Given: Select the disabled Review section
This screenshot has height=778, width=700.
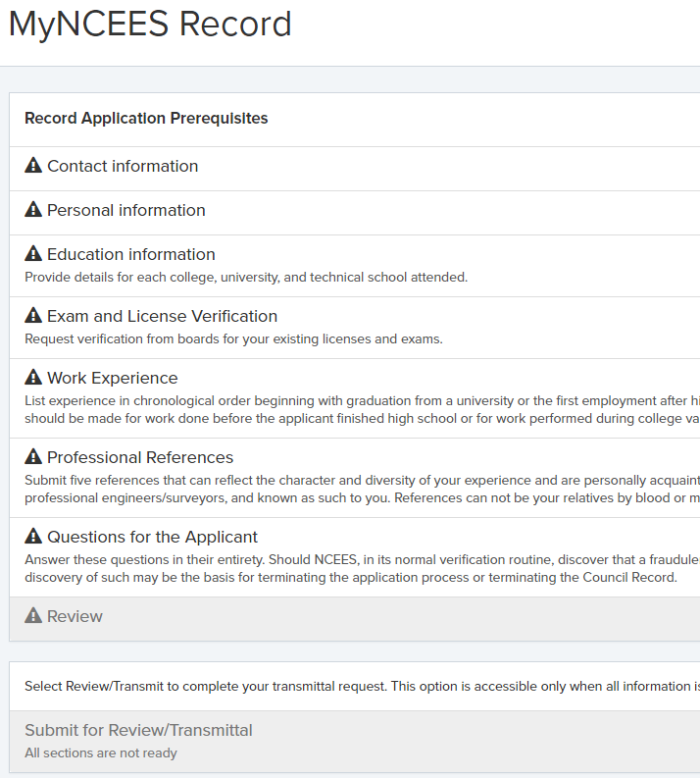Looking at the screenshot, I should tap(355, 619).
